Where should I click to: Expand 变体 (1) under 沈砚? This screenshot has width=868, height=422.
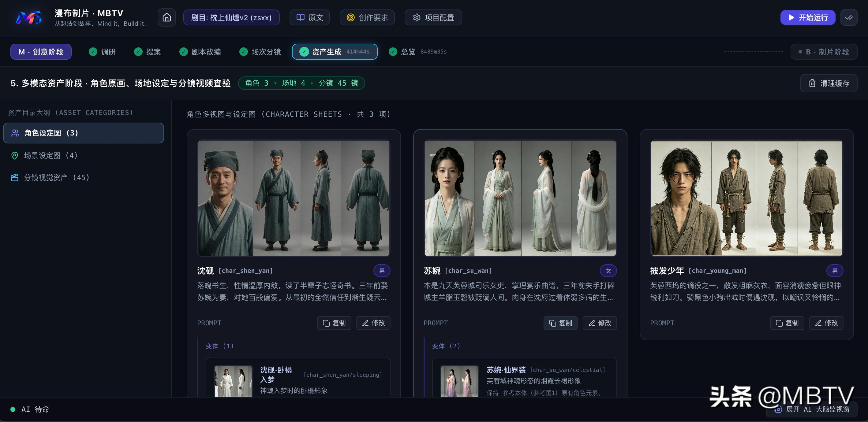(x=220, y=346)
